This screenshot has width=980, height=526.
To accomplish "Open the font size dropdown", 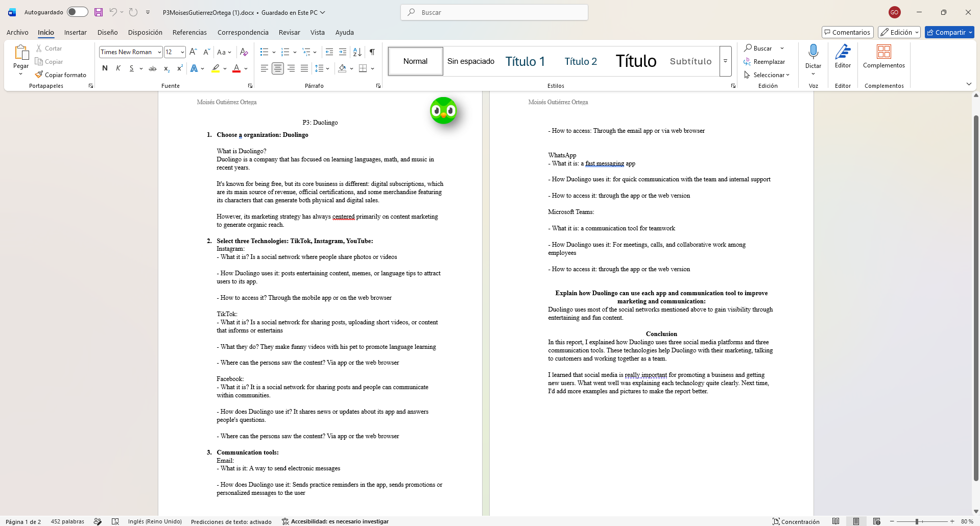I will (182, 52).
